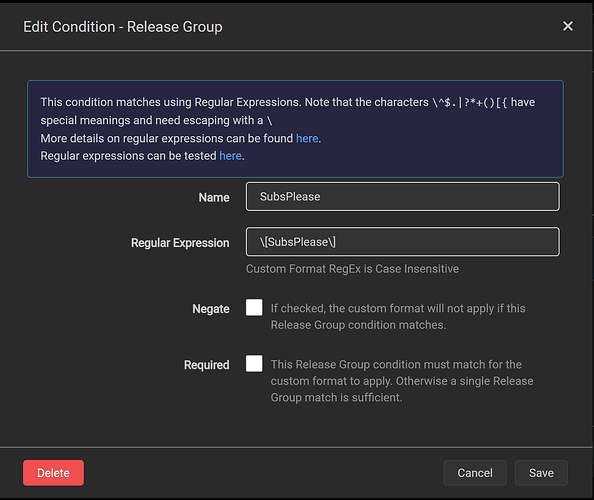Screen dimensions: 594x500
Task: Enable the Negate checkbox
Action: pyautogui.click(x=254, y=307)
